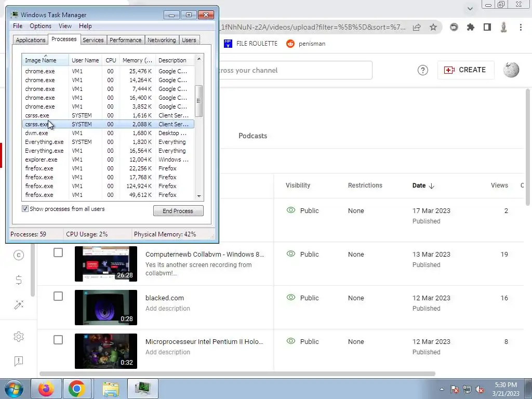
Task: Click the Visibility column header
Action: tap(298, 185)
